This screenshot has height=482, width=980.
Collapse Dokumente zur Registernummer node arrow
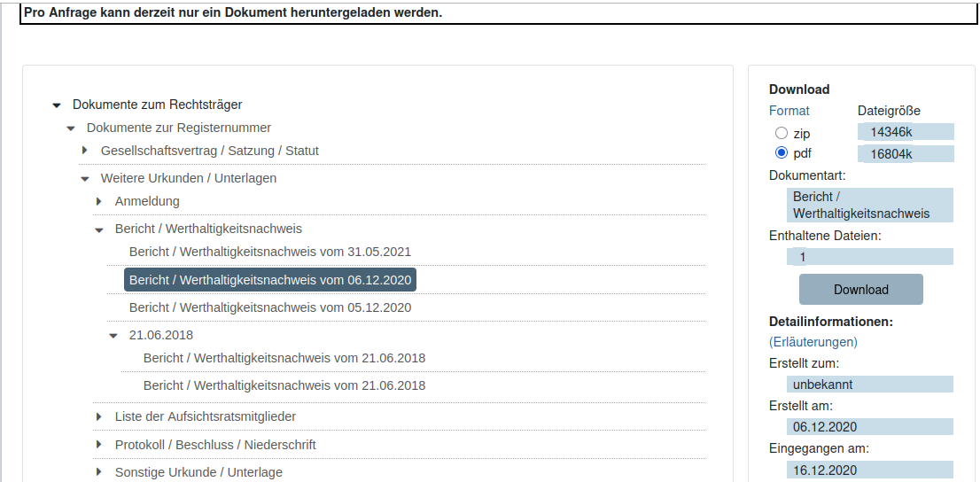coord(71,128)
